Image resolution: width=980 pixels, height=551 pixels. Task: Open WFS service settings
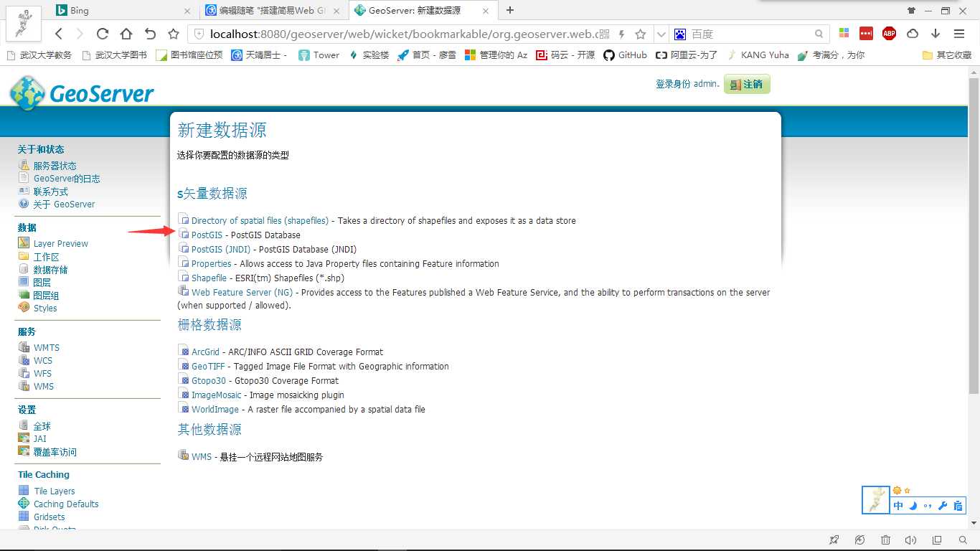[43, 373]
